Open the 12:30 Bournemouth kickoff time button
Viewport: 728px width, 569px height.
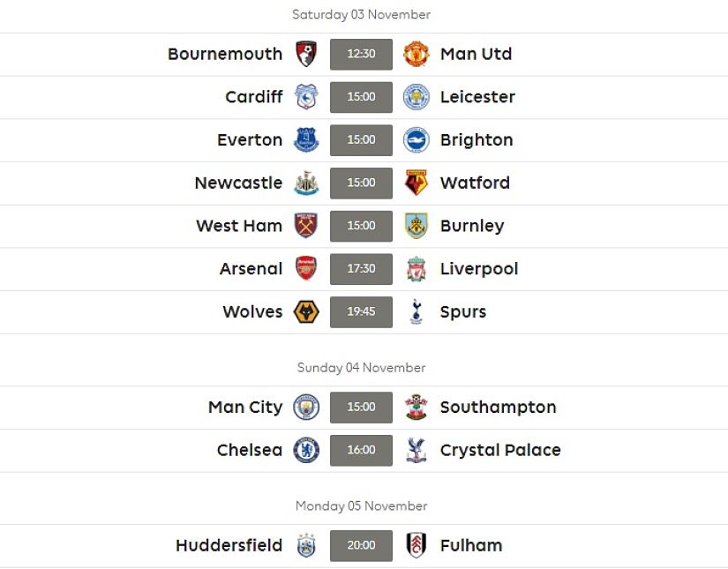point(361,55)
